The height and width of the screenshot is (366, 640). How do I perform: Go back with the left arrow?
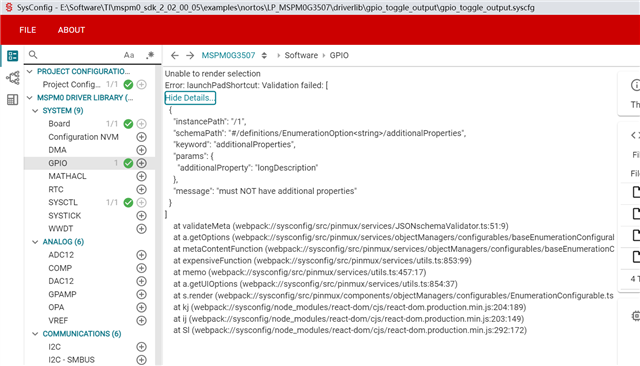coord(175,55)
